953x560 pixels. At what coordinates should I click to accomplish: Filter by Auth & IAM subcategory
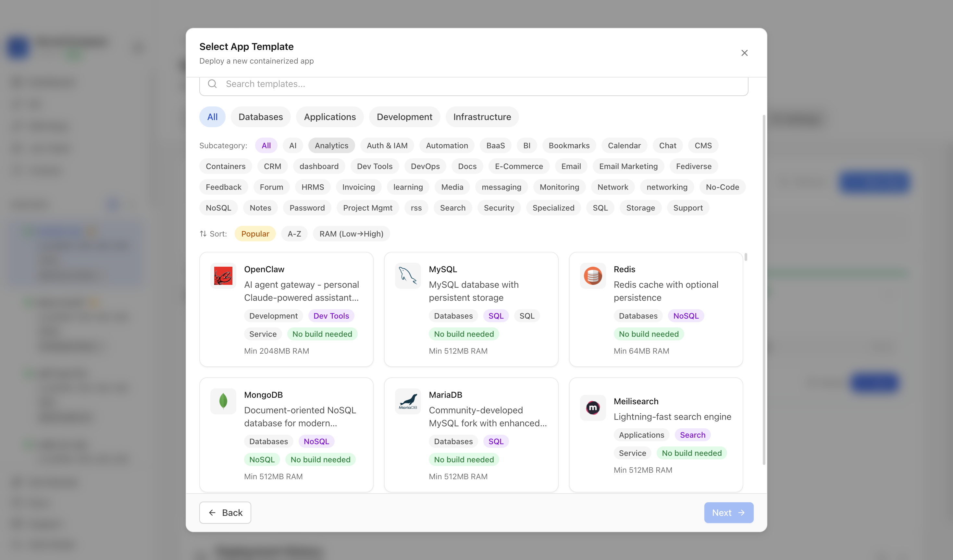click(387, 145)
